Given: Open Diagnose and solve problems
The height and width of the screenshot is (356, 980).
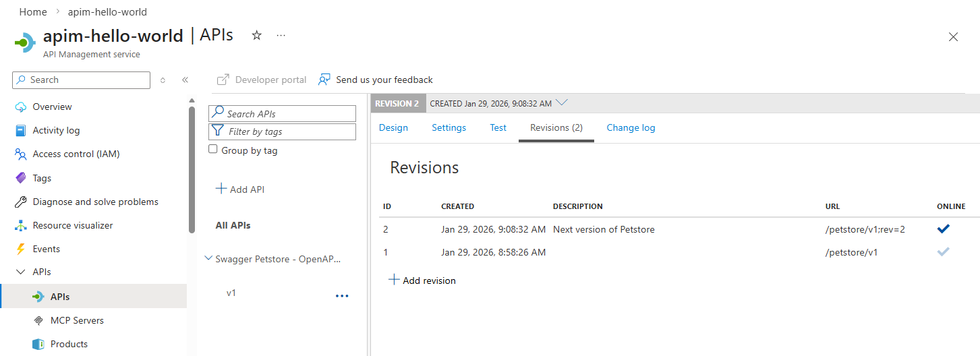Looking at the screenshot, I should (95, 202).
